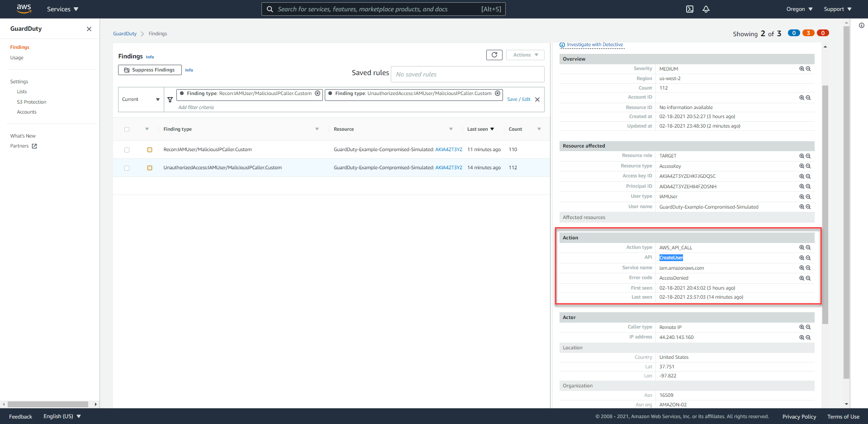The height and width of the screenshot is (424, 868).
Task: Click the Suppress Findings button
Action: 150,70
